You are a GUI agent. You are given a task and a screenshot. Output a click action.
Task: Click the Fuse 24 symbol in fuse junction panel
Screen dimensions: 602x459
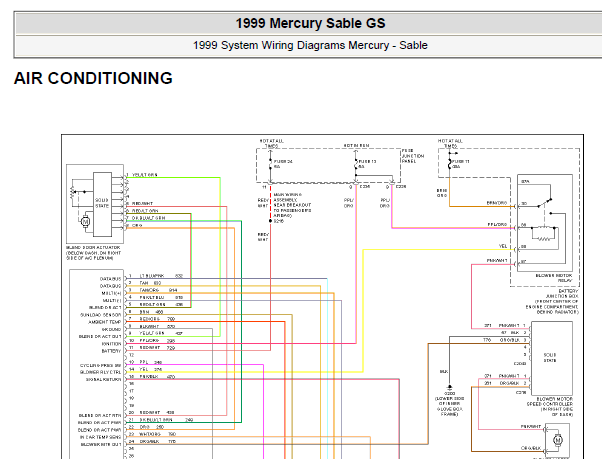(270, 164)
